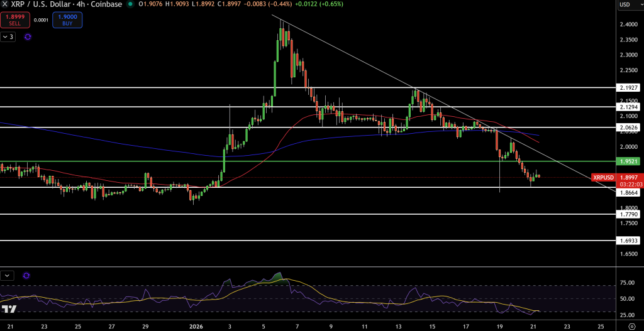Select the 2.0626 price level label
The height and width of the screenshot is (331, 644).
tap(628, 128)
